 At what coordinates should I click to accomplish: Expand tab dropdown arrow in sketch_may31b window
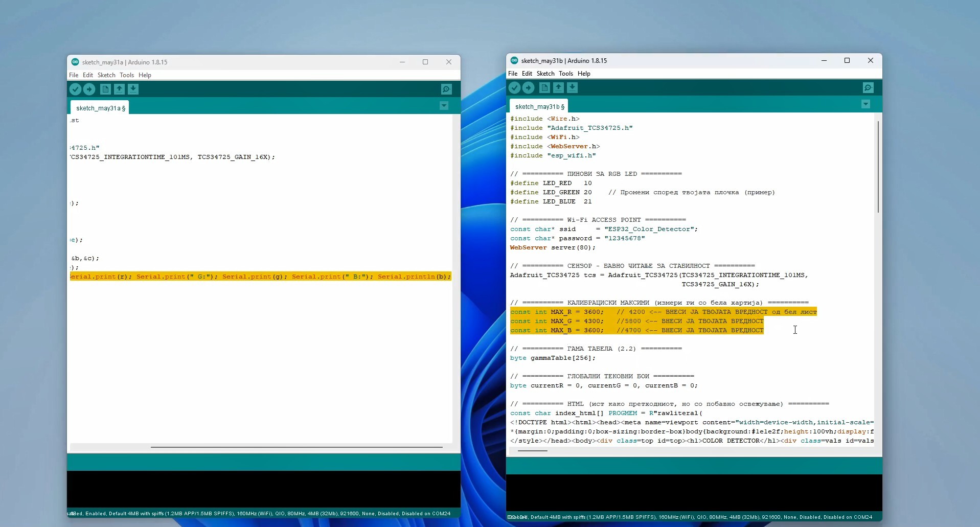click(865, 104)
